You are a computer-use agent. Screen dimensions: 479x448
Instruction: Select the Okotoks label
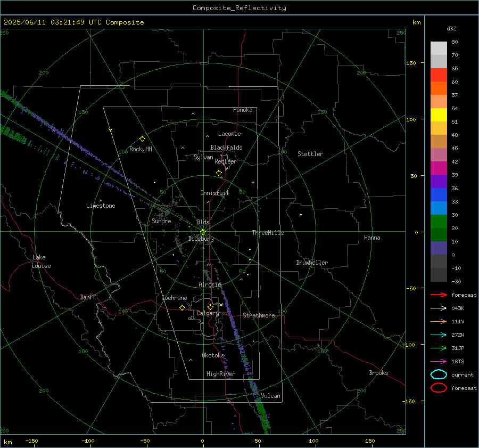213,355
